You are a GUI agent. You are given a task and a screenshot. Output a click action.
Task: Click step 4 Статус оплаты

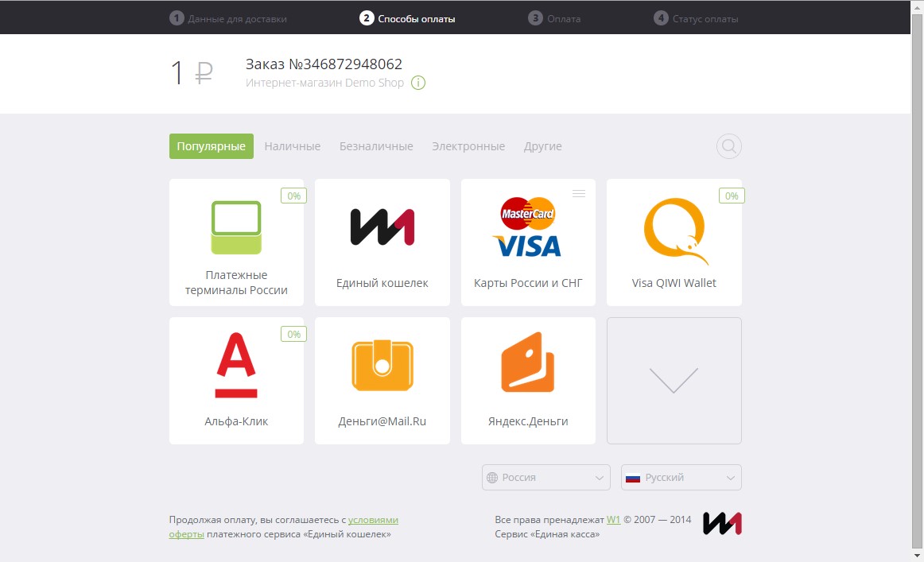(696, 18)
